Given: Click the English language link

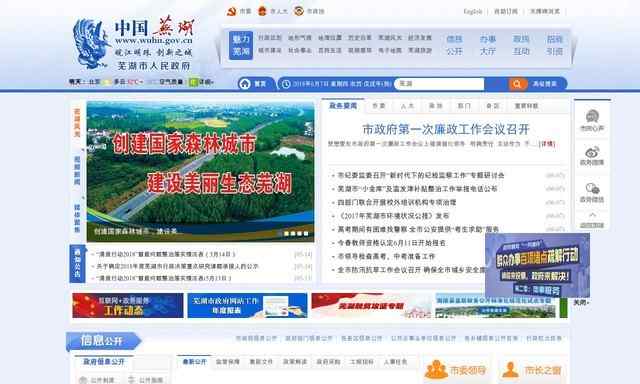Looking at the screenshot, I should [473, 11].
